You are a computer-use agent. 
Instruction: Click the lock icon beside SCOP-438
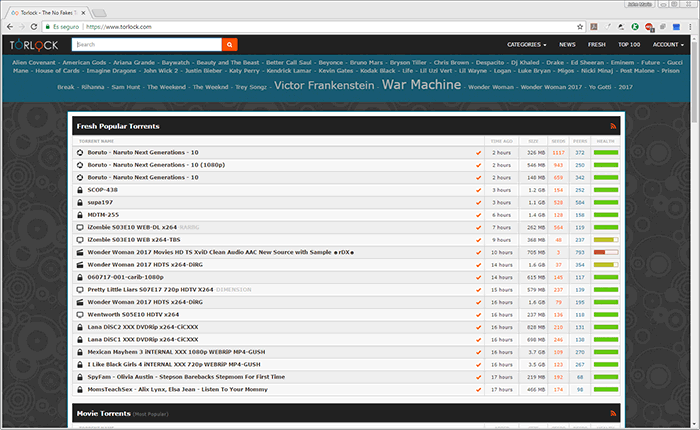pyautogui.click(x=80, y=190)
